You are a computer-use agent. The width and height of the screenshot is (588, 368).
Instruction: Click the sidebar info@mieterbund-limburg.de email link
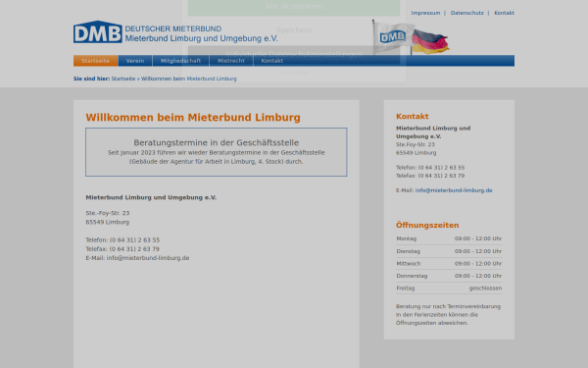click(x=454, y=190)
